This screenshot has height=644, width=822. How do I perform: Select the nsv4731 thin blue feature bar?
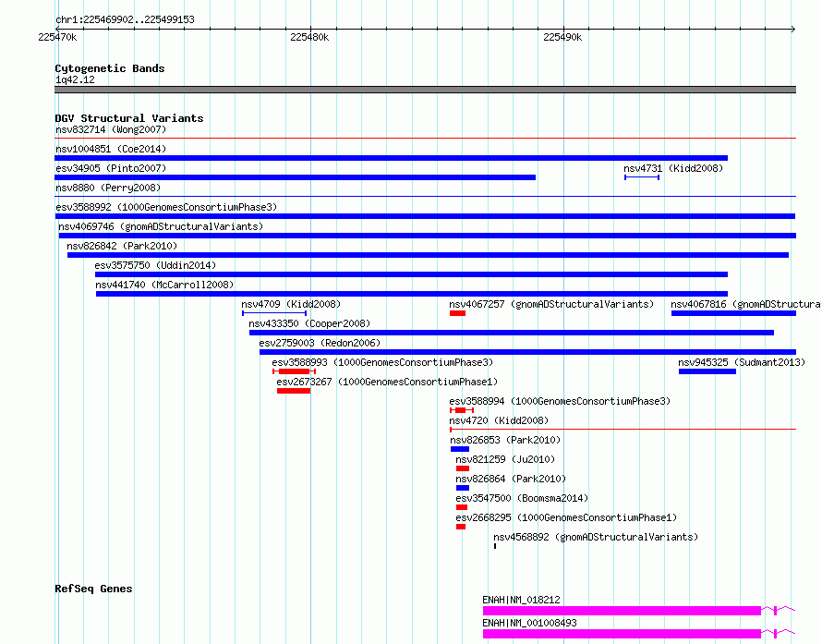click(x=642, y=177)
